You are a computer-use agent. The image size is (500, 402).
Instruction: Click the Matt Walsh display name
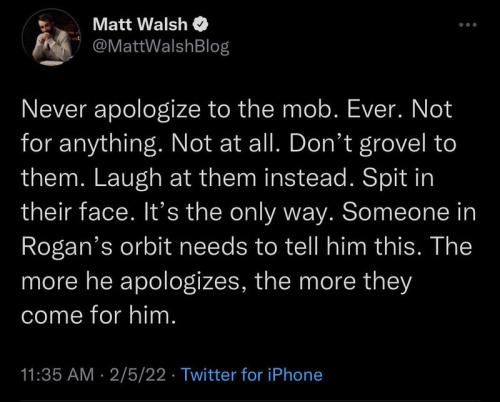tap(140, 24)
